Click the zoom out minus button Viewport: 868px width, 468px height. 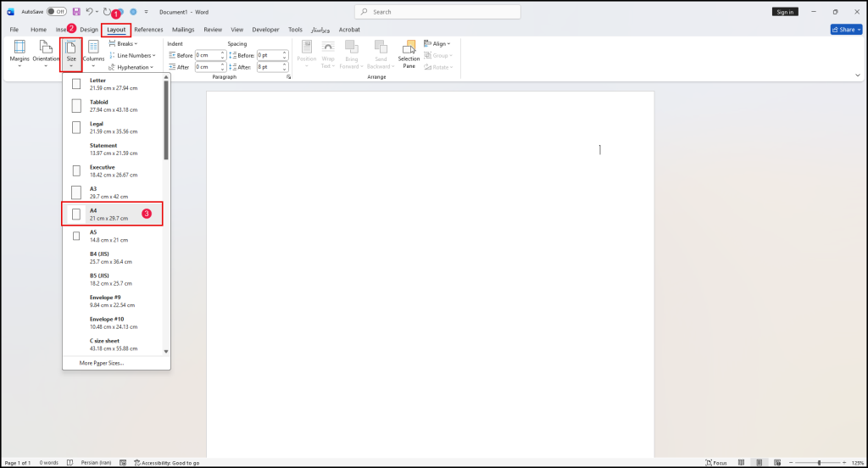click(x=791, y=462)
